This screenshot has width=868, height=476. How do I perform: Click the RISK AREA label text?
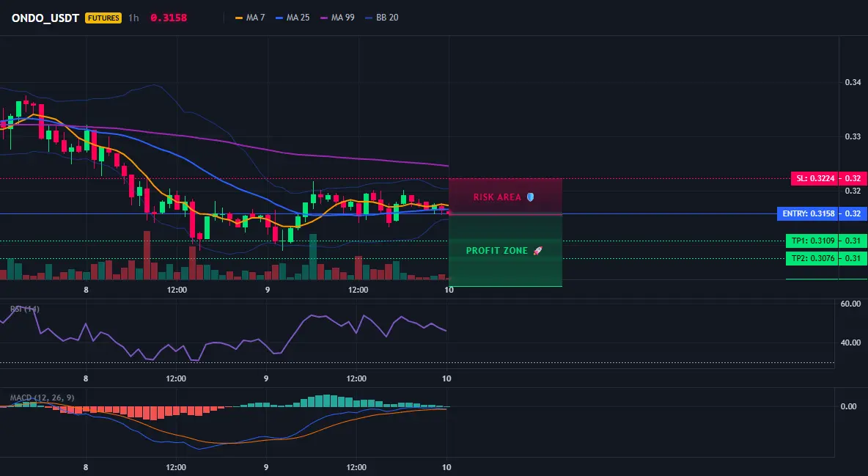[x=497, y=197]
